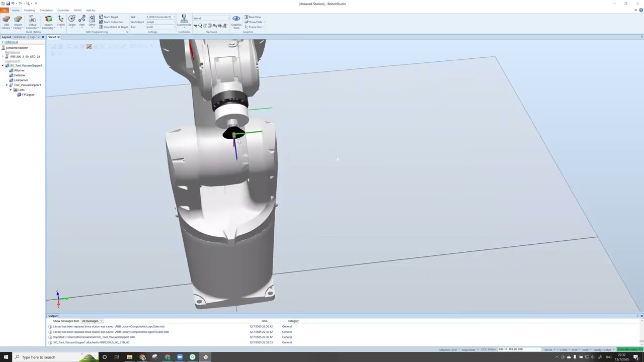The image size is (644, 362).
Task: Open the Tool dropdown tool0
Action: [160, 27]
